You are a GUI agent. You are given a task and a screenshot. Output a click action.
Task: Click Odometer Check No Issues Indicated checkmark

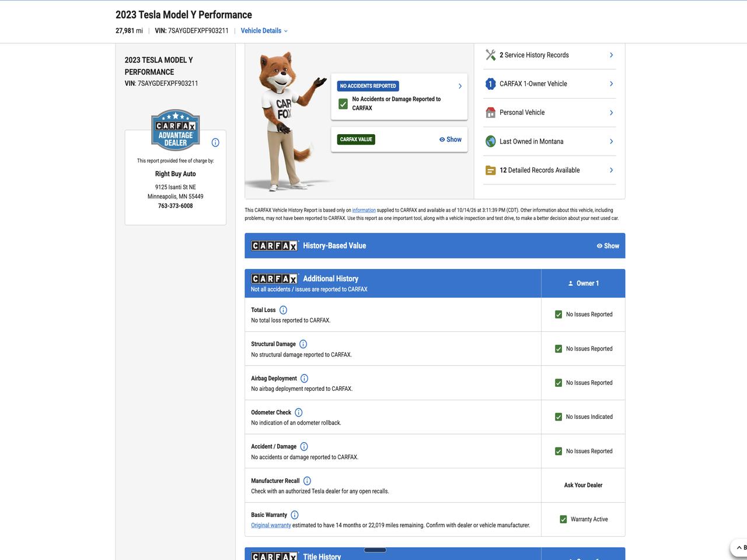click(558, 417)
